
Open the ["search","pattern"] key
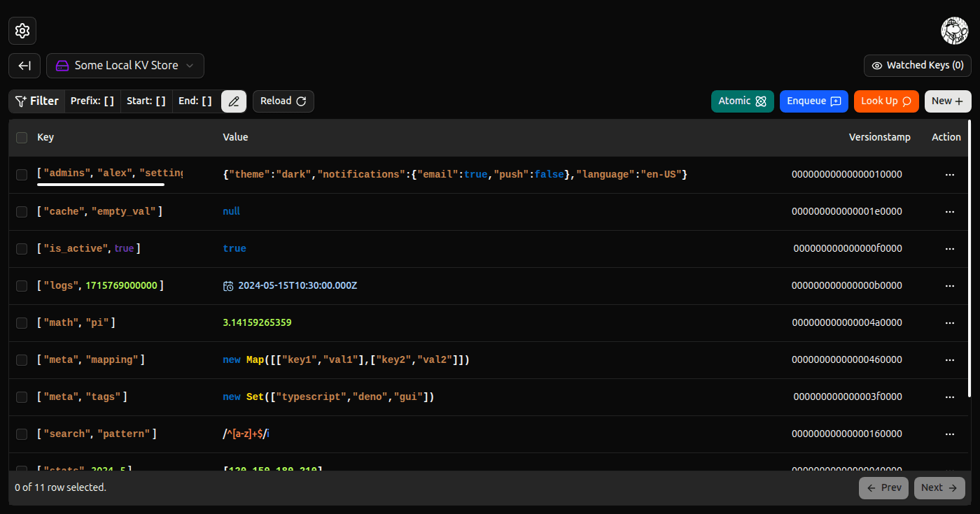(97, 434)
